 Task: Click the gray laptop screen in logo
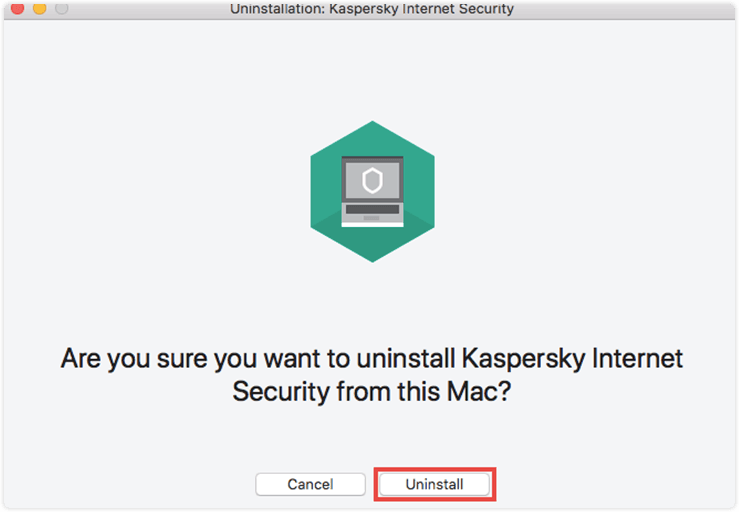click(x=372, y=180)
